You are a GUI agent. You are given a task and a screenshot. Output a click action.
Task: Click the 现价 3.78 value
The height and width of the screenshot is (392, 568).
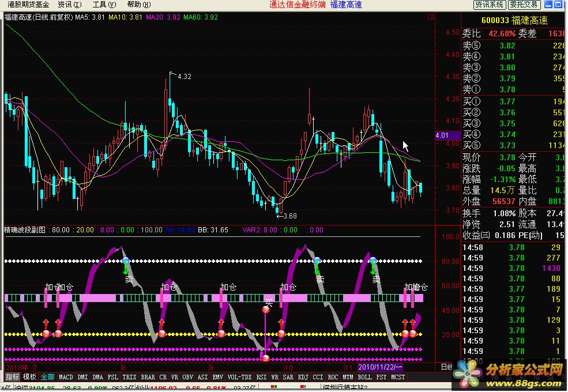507,157
